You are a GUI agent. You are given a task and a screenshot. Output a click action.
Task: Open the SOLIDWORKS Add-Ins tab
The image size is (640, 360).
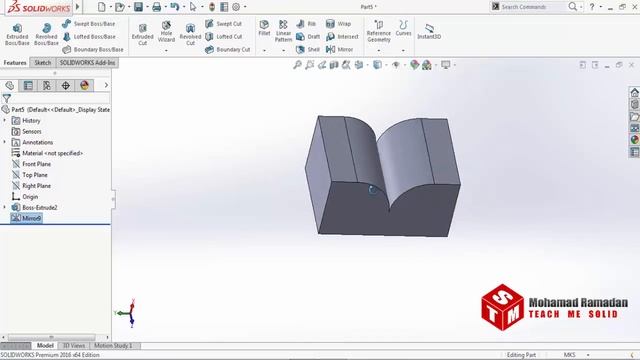coord(87,63)
